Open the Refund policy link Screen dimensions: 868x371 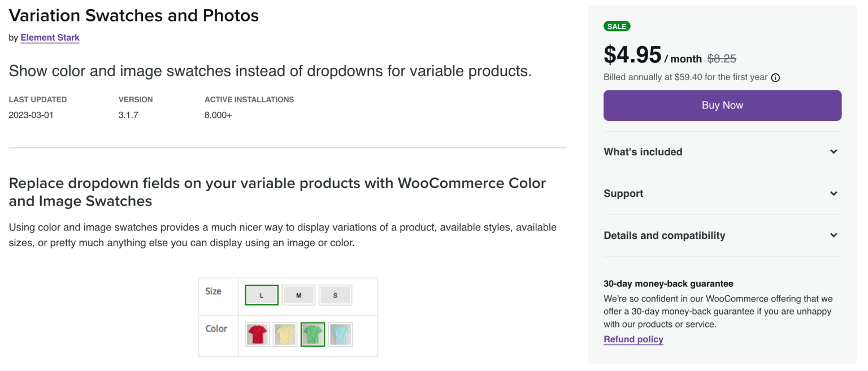[633, 339]
